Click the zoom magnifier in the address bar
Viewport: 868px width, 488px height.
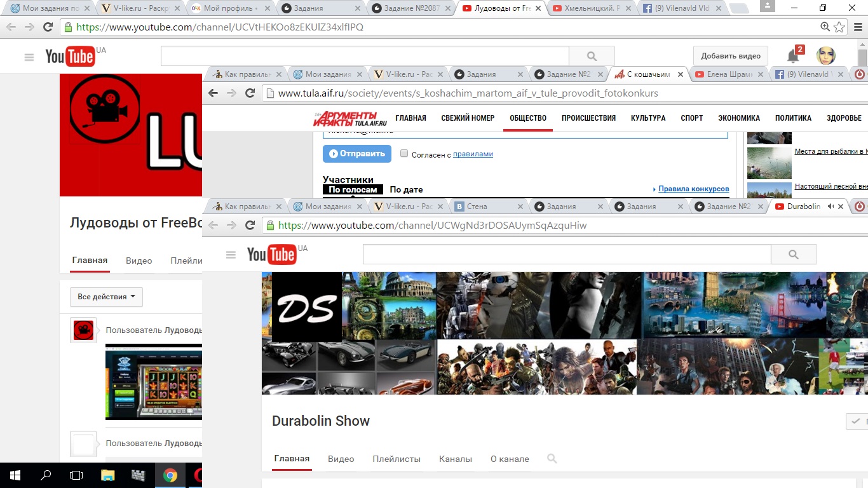(825, 27)
